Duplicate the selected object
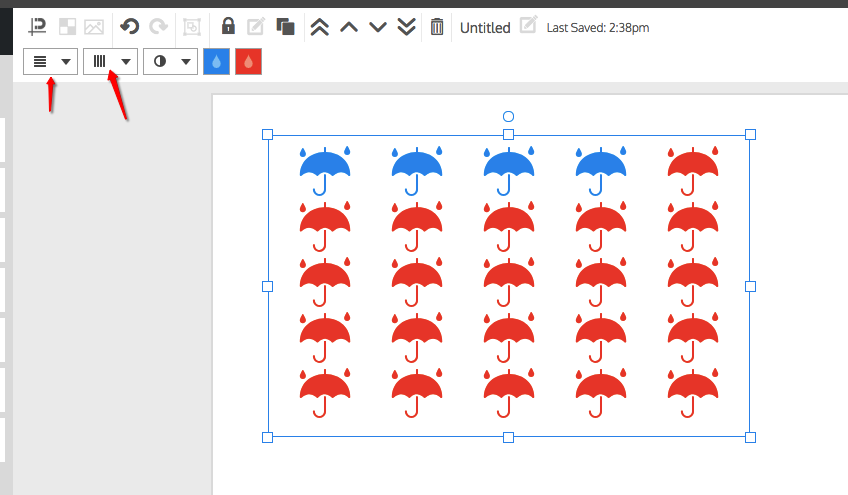 pos(285,27)
